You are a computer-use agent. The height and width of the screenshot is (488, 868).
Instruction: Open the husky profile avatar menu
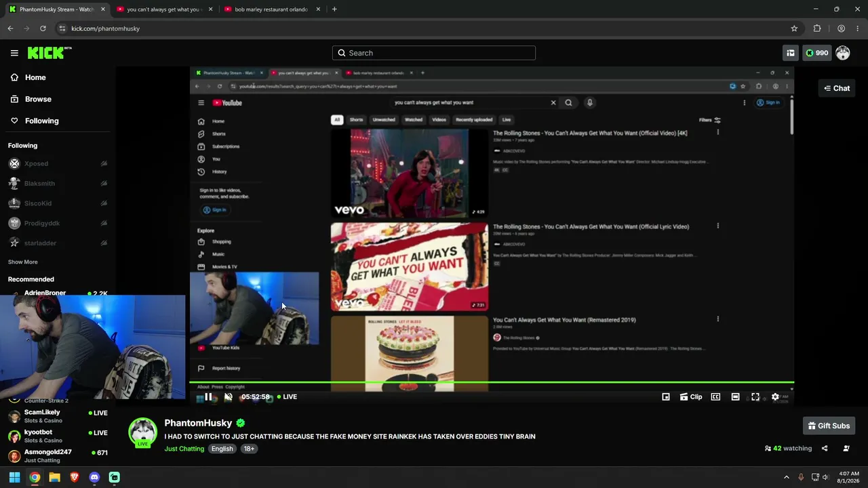pyautogui.click(x=843, y=53)
